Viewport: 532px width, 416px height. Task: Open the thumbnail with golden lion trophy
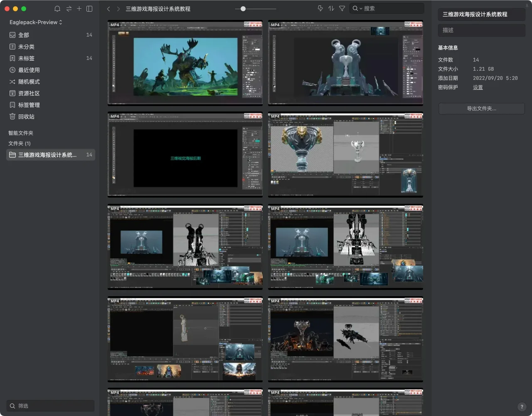tap(345, 155)
